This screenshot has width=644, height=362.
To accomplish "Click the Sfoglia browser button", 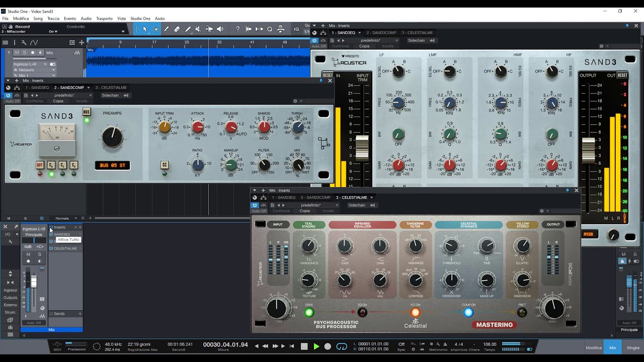I will click(x=633, y=347).
